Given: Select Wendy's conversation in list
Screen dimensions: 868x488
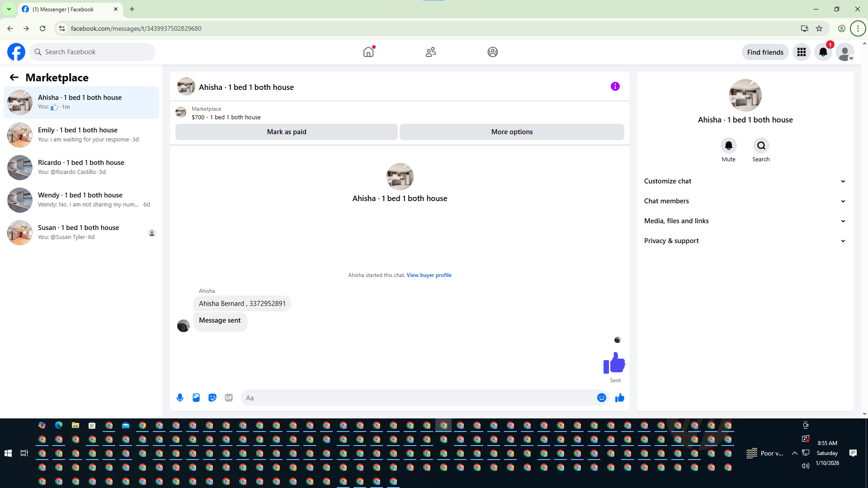Looking at the screenshot, I should click(81, 200).
